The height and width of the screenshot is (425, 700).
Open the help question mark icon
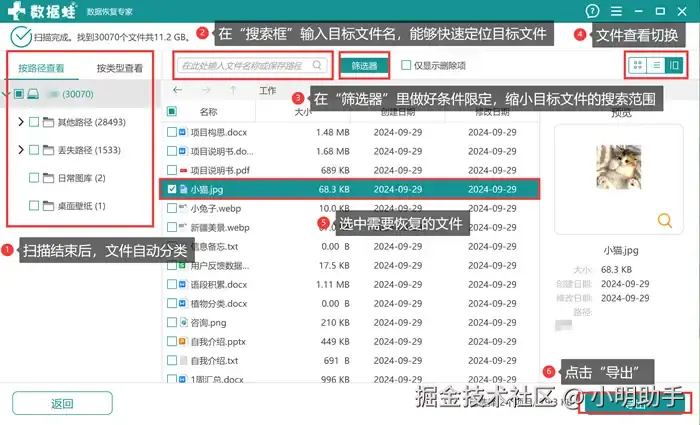tap(592, 11)
